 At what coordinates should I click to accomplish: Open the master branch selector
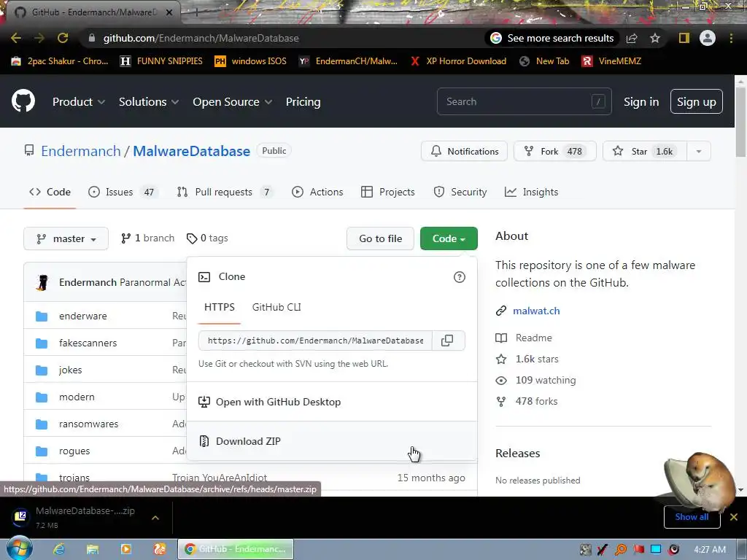66,238
